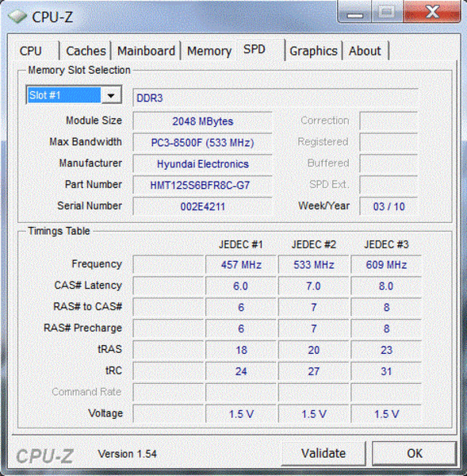
Task: Click the JEDEC #2 column header
Action: (313, 244)
